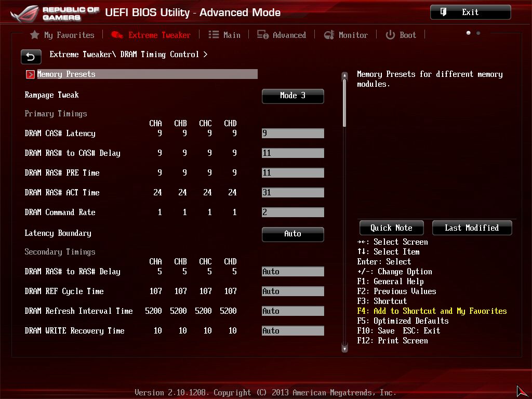Click the F10 Save hint
532x399 pixels.
[376, 330]
